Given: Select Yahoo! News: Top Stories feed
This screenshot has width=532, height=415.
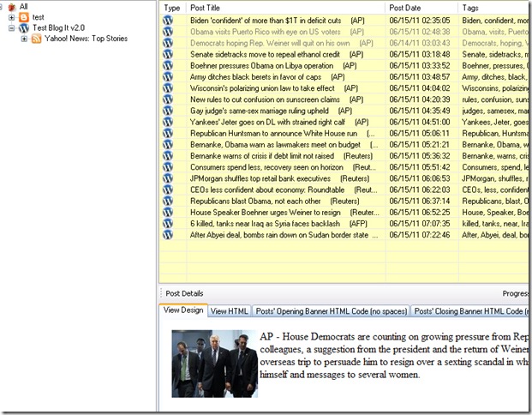Looking at the screenshot, I should pyautogui.click(x=87, y=39).
